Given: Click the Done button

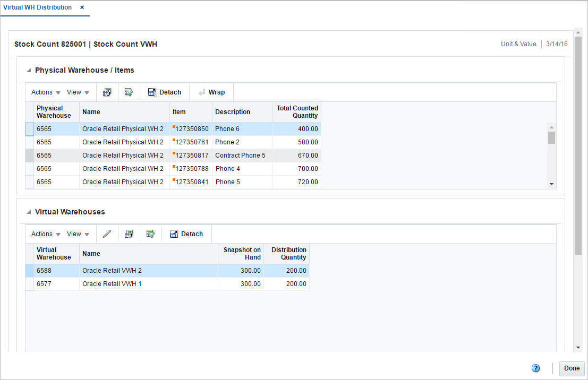Looking at the screenshot, I should (572, 368).
